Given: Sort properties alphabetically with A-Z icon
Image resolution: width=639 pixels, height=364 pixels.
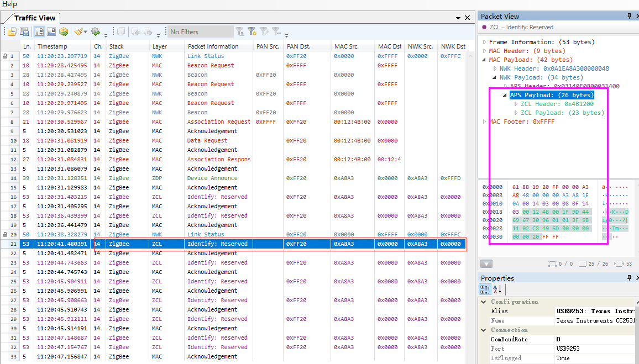Looking at the screenshot, I should 497,289.
